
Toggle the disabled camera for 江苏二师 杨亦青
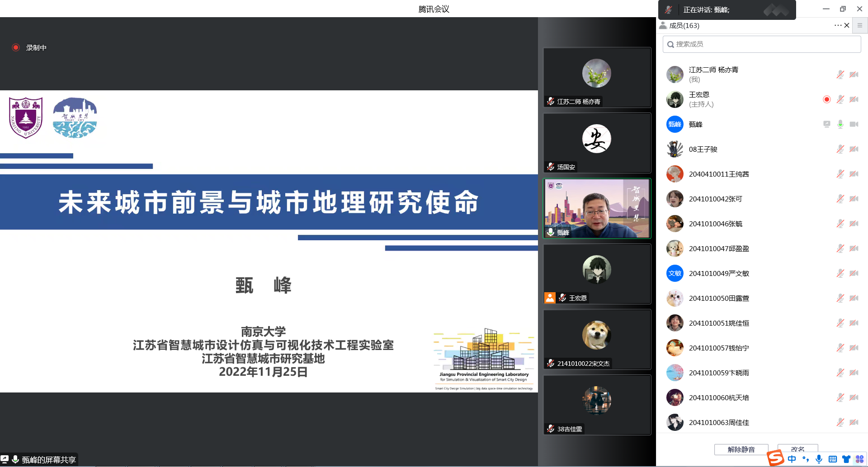tap(854, 75)
